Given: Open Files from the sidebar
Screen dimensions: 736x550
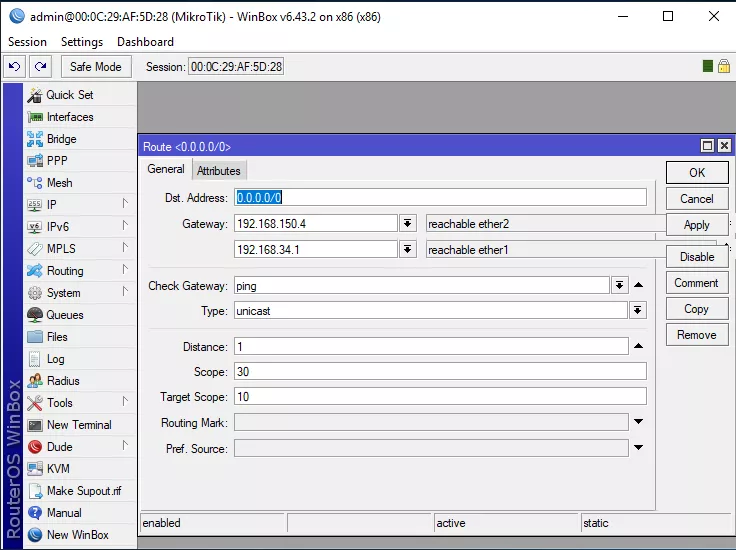Looking at the screenshot, I should coord(80,337).
